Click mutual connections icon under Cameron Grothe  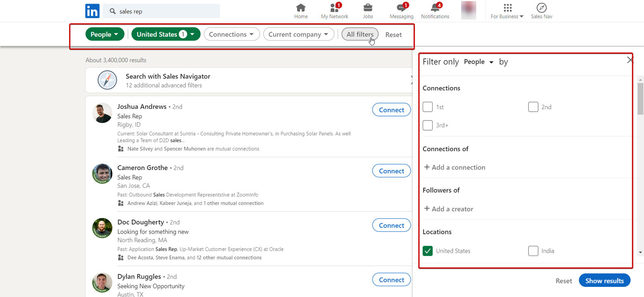(120, 203)
